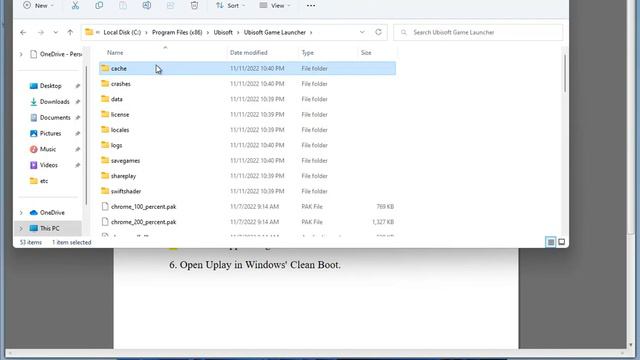Click the 769 KB size cell
This screenshot has height=360, width=640.
385,207
